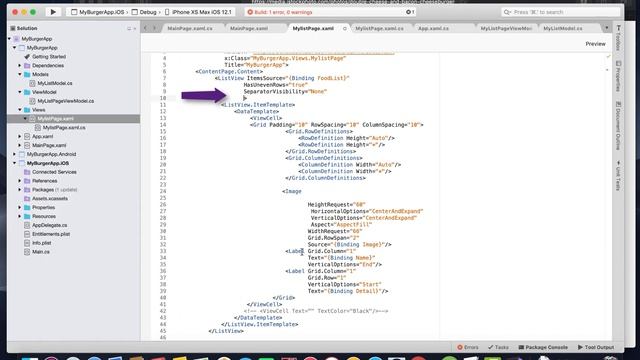Click the Preview button
The width and height of the screenshot is (640, 360).
(x=596, y=44)
